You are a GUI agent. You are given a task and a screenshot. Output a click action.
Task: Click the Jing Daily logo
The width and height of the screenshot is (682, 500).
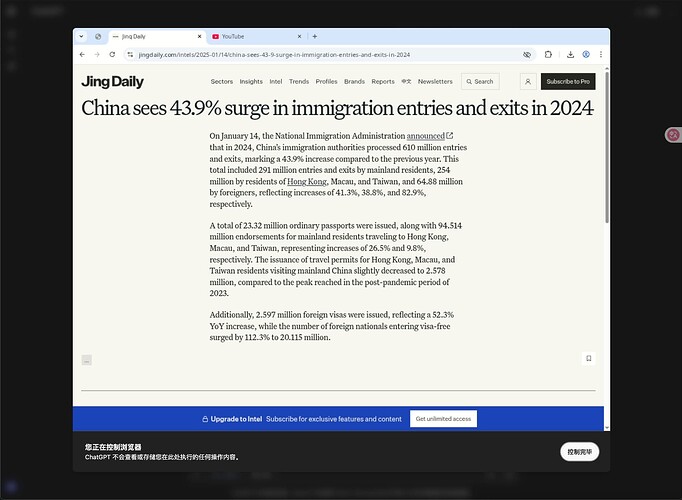[112, 82]
